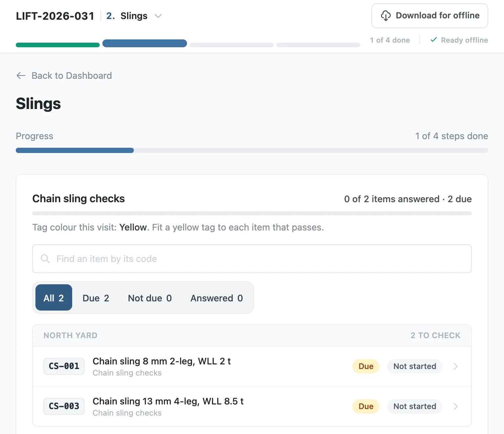The image size is (504, 434).
Task: Click the 1 of 4 done text
Action: [390, 40]
